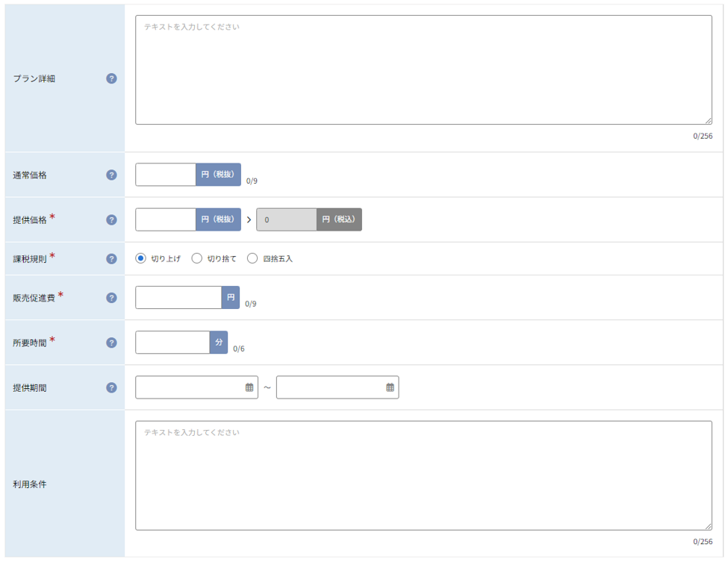Show help for 販売促進費
The width and height of the screenshot is (728, 562).
(111, 298)
